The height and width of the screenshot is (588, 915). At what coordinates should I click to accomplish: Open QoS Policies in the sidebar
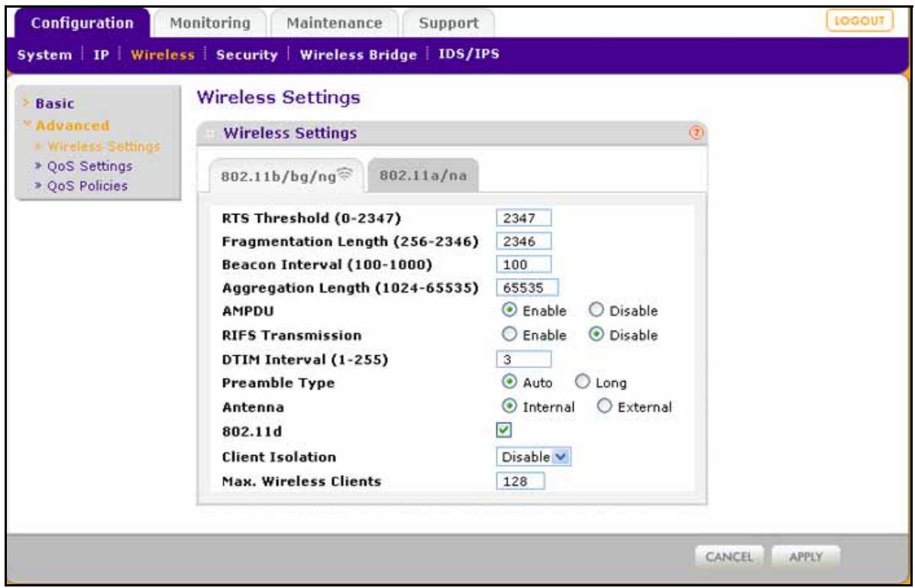click(88, 186)
